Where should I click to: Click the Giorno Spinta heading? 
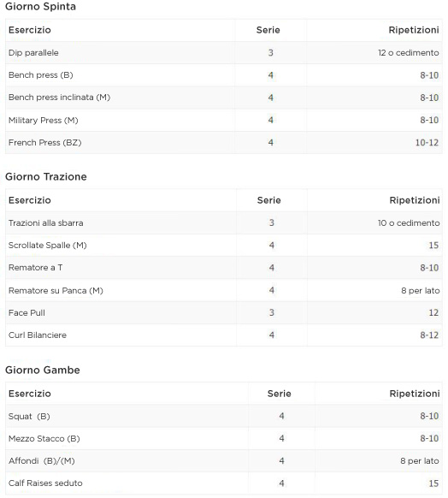(x=41, y=6)
